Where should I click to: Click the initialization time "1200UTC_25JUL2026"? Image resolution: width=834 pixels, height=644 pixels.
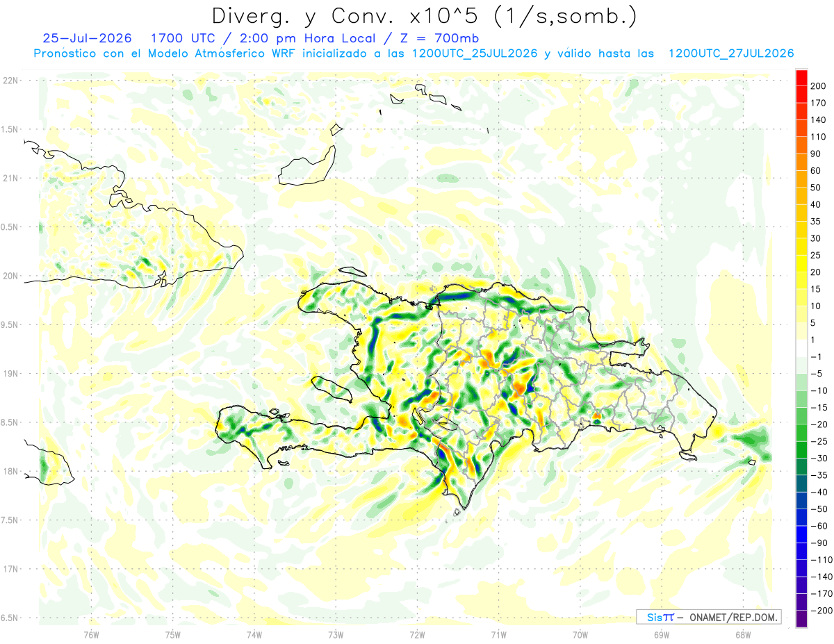pos(474,53)
